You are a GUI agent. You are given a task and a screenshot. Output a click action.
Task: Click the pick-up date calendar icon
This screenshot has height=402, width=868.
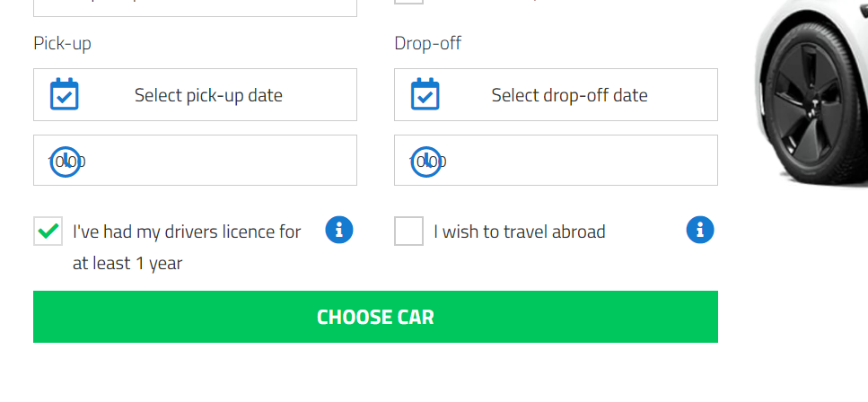coord(65,94)
